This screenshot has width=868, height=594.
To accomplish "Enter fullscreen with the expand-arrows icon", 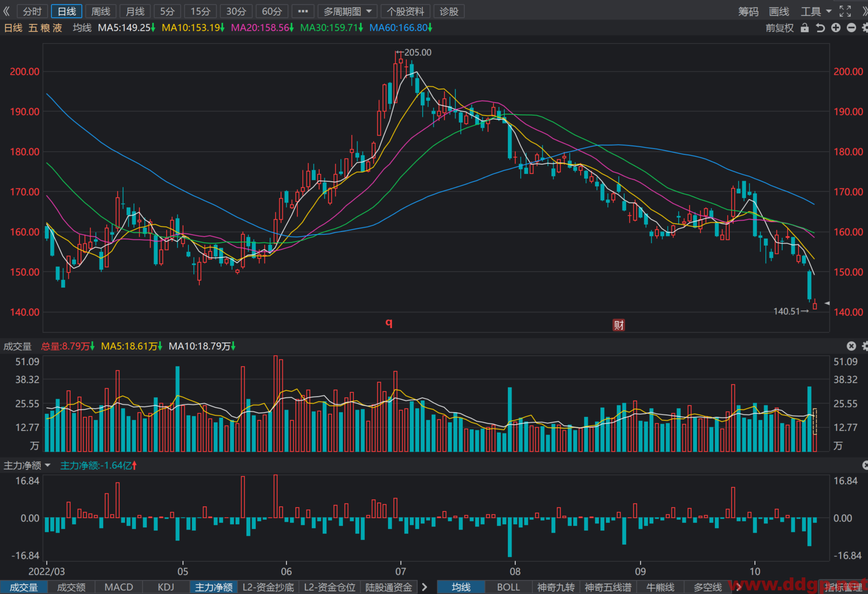I will tap(845, 11).
